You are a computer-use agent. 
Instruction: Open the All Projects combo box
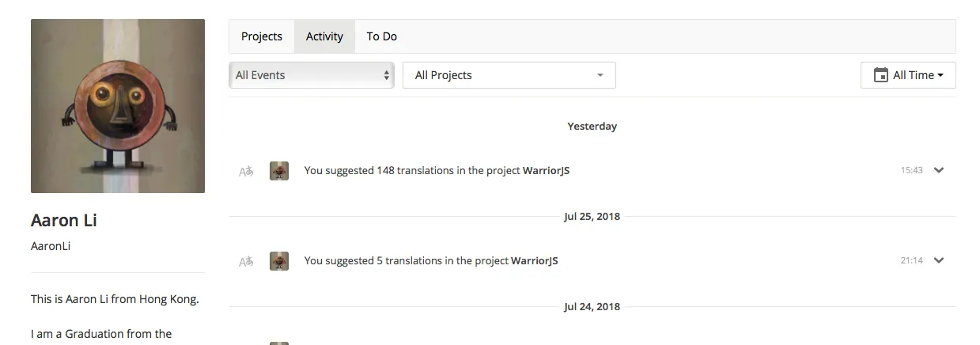[509, 75]
